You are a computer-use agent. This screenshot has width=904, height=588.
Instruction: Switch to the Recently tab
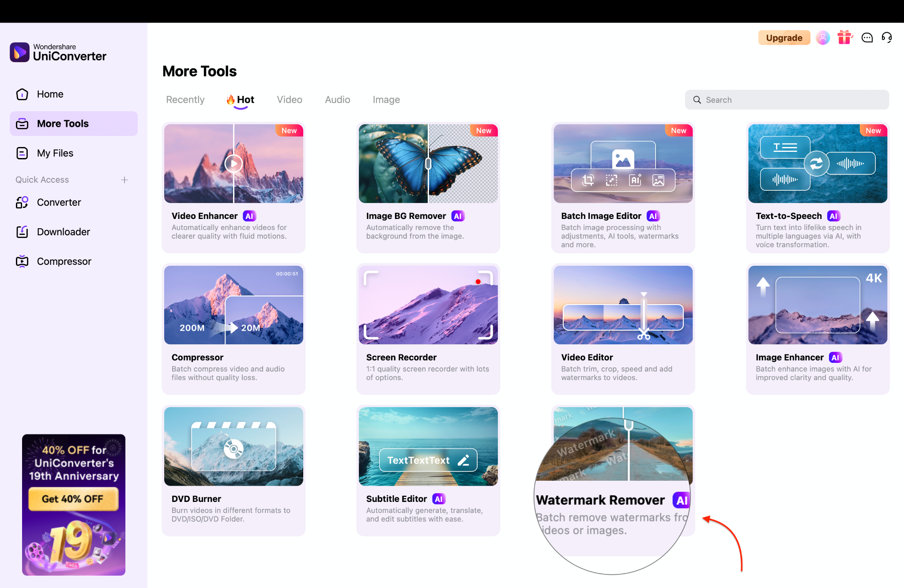[x=185, y=100]
